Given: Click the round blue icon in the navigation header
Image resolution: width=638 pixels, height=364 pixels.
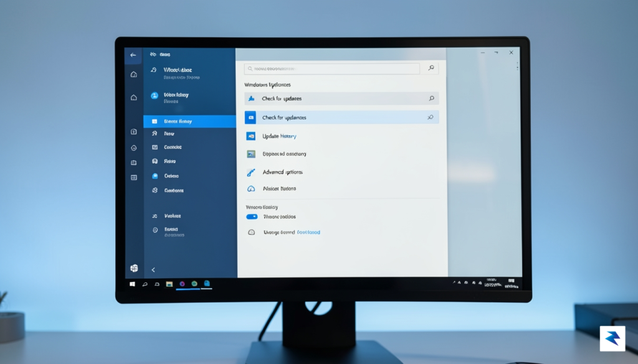Looking at the screenshot, I should [x=155, y=95].
